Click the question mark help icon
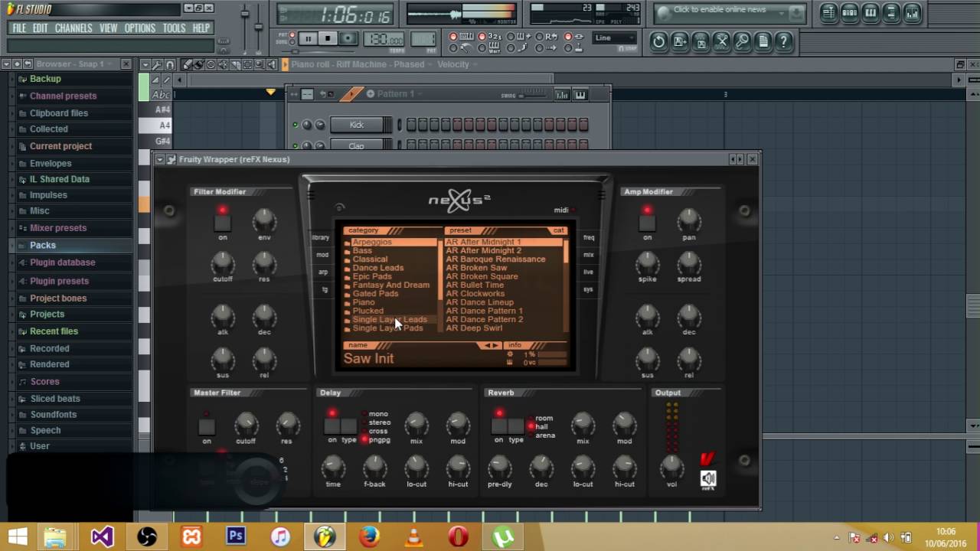This screenshot has height=551, width=980. point(783,41)
